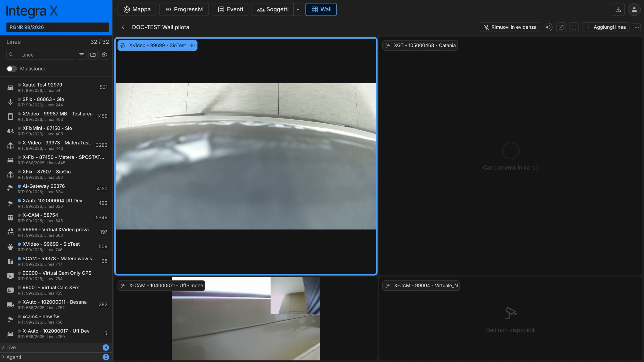The image size is (644, 362).
Task: Click the bus icon for X-CAM - 58754
Action: click(10, 218)
